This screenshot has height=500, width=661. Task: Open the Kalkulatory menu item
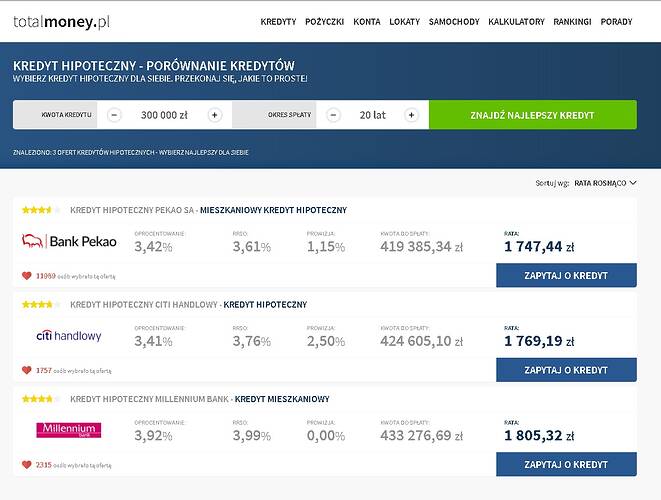click(516, 22)
